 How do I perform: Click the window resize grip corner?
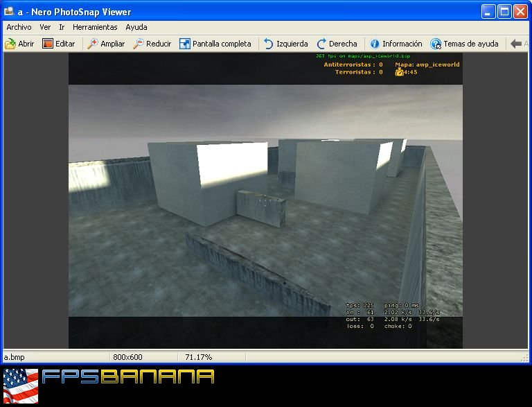pyautogui.click(x=525, y=358)
